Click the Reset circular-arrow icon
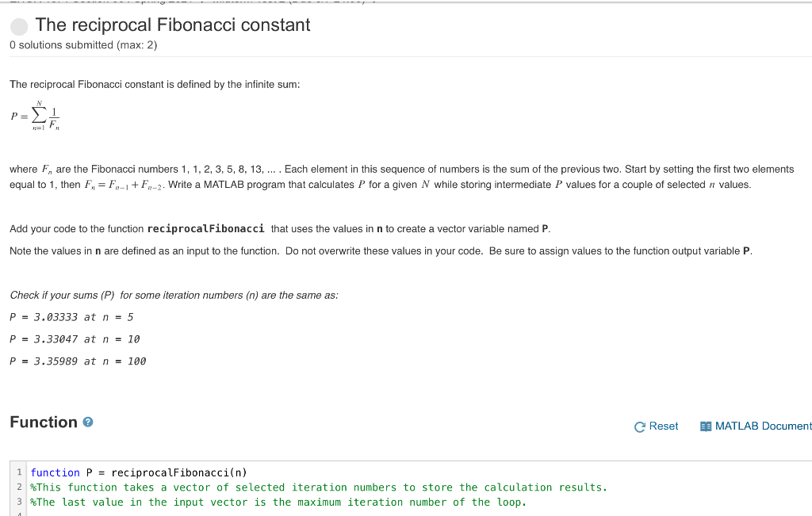This screenshot has height=516, width=812. [x=638, y=426]
